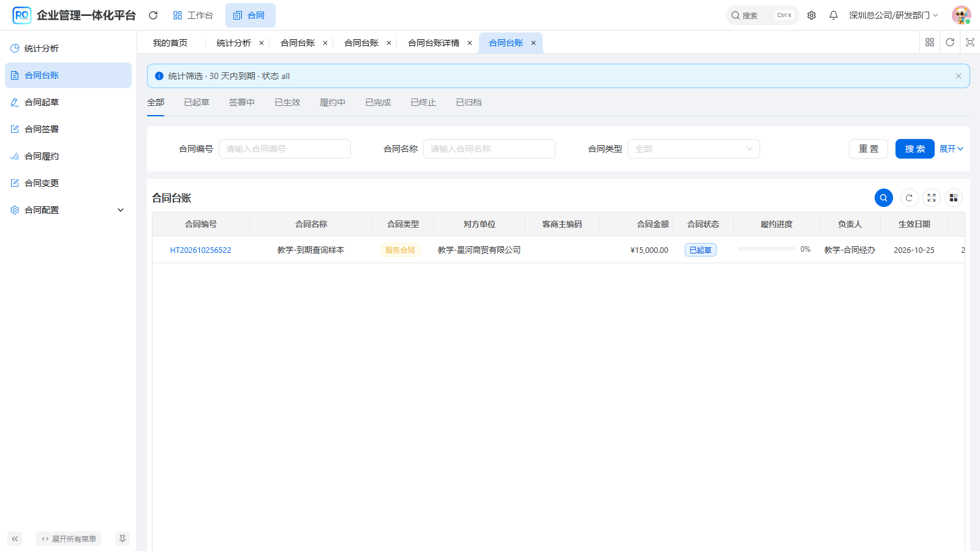Close the 合同台账详情 tab
The image size is (980, 551).
click(470, 43)
